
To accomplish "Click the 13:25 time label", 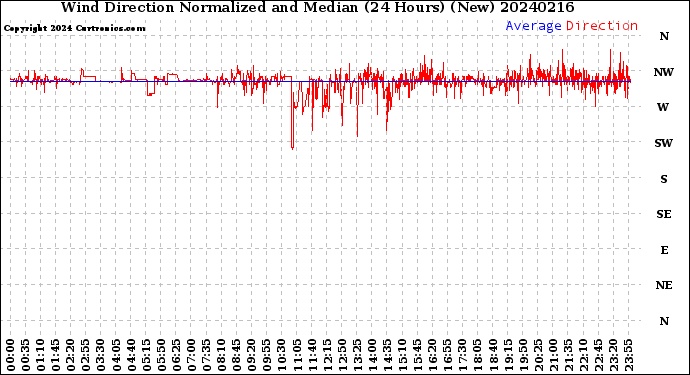I will [358, 355].
